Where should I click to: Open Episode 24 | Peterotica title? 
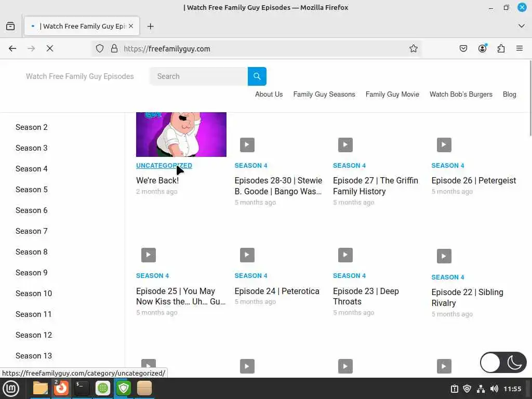(x=277, y=291)
